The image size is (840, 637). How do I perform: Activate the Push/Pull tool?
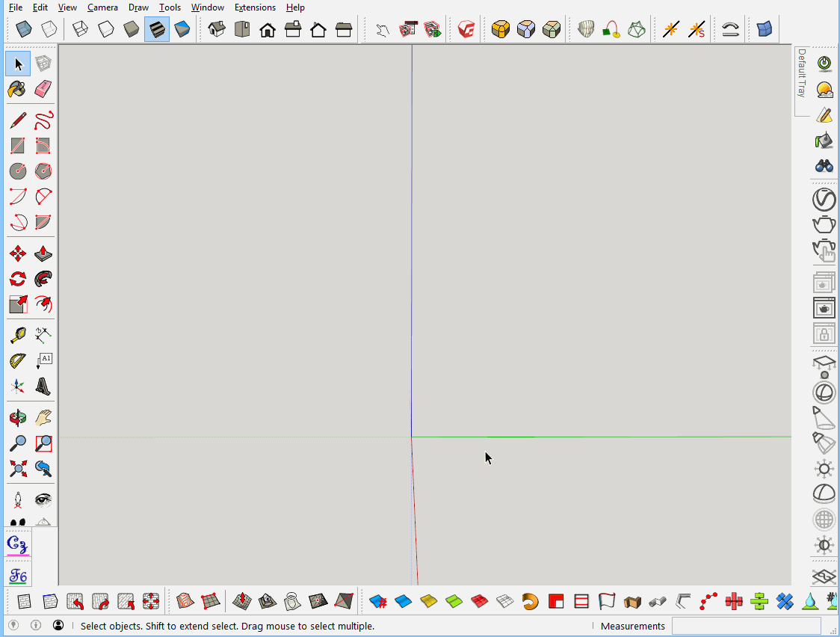[43, 253]
